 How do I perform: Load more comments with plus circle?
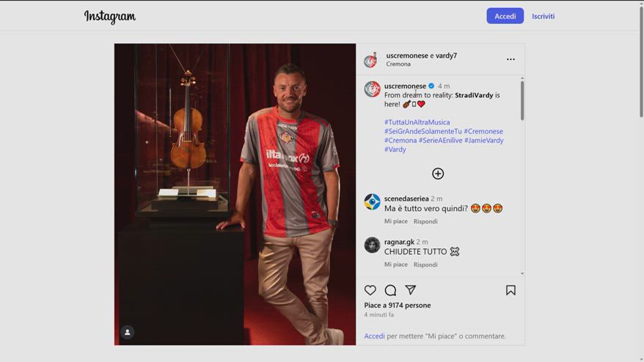[438, 174]
